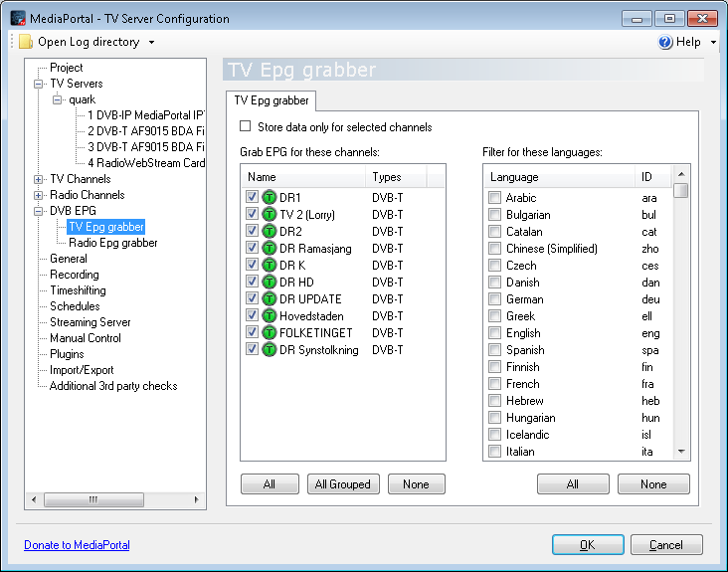Click the All button under channels list
This screenshot has height=572, width=728.
click(x=270, y=484)
